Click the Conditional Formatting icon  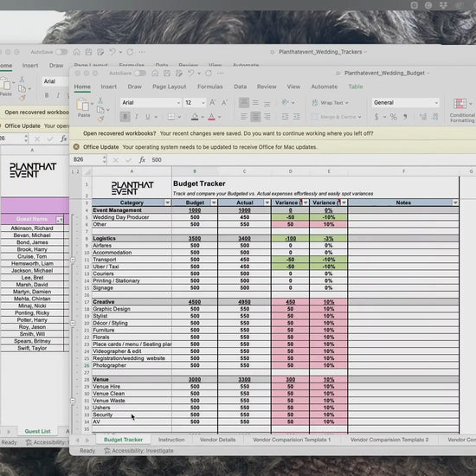point(461,110)
